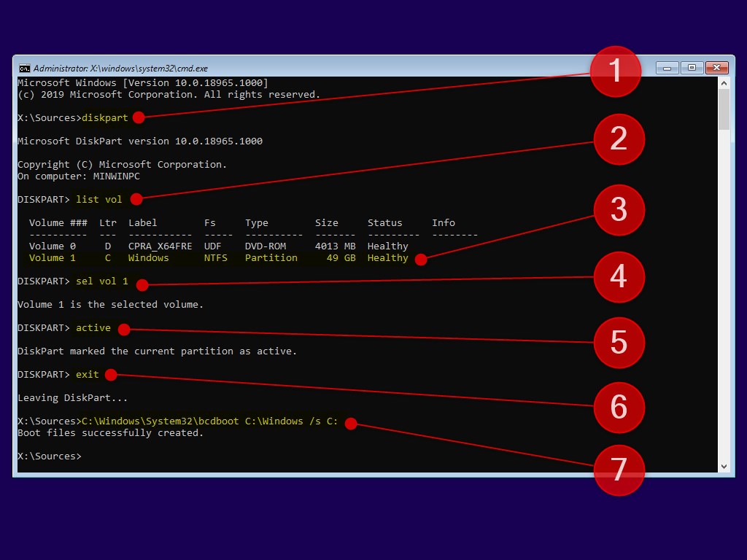Click 'DiskPart marked the current partition as active.'
Image resolution: width=747 pixels, height=560 pixels.
point(158,351)
